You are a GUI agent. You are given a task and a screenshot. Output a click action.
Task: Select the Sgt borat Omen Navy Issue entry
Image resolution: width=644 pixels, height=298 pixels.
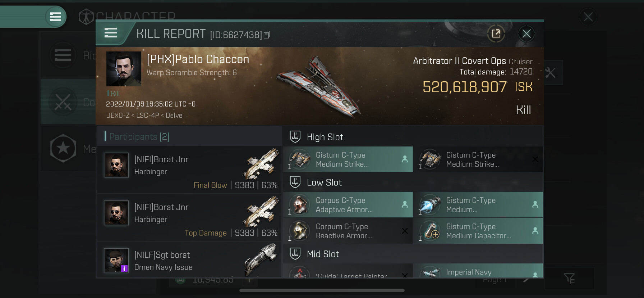tap(189, 260)
